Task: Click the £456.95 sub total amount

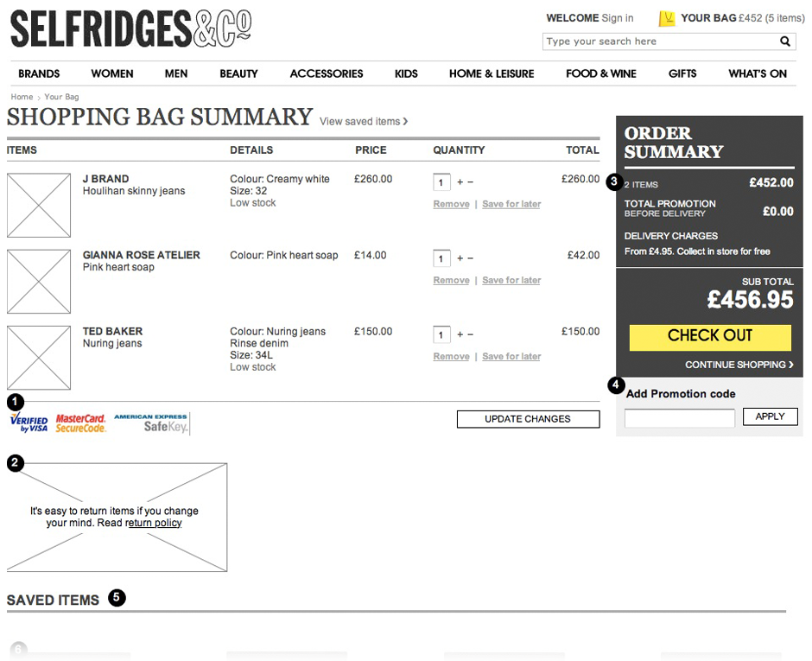Action: coord(751,300)
